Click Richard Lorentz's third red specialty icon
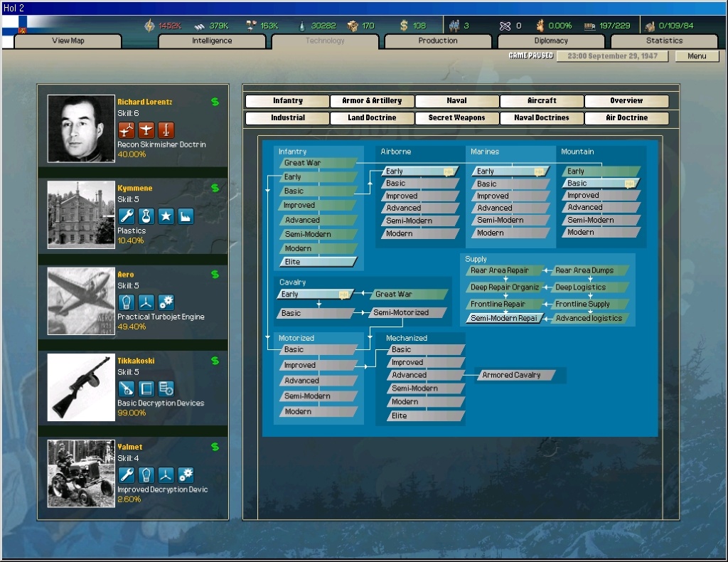 pyautogui.click(x=166, y=130)
